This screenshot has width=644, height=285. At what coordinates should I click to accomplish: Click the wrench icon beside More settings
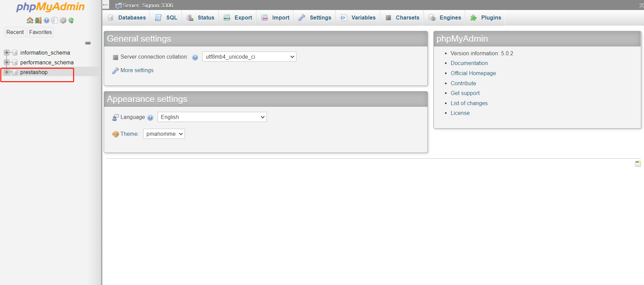point(116,70)
